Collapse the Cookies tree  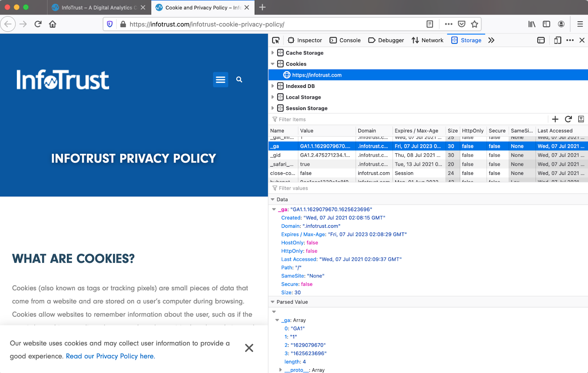pyautogui.click(x=273, y=64)
